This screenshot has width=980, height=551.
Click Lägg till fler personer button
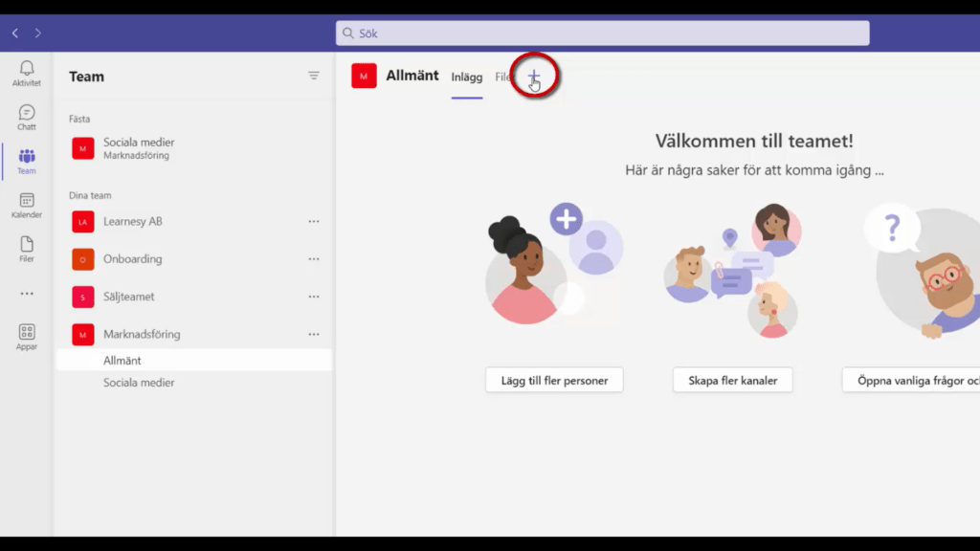(554, 380)
